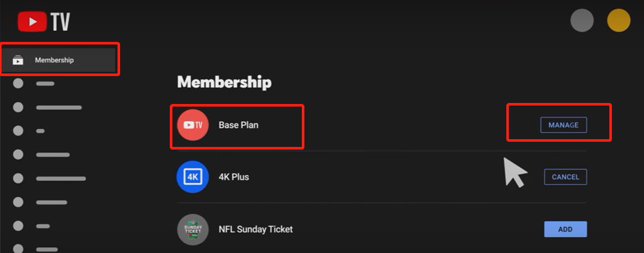Click the NFL Sunday Ticket label text
Viewport: 644px width, 253px height.
click(256, 229)
